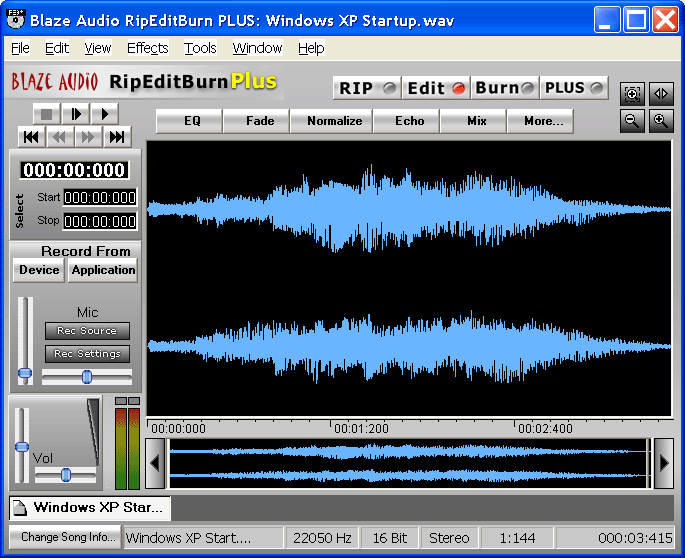Viewport: 685px width, 558px height.
Task: Open the File menu
Action: coord(20,48)
